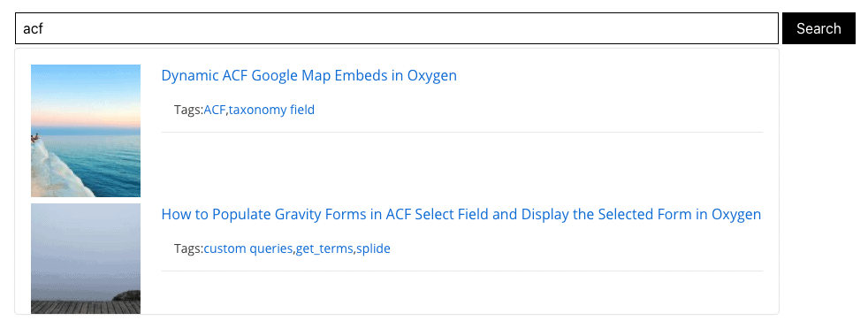Select the ACF tag link
The height and width of the screenshot is (336, 868).
(x=215, y=110)
